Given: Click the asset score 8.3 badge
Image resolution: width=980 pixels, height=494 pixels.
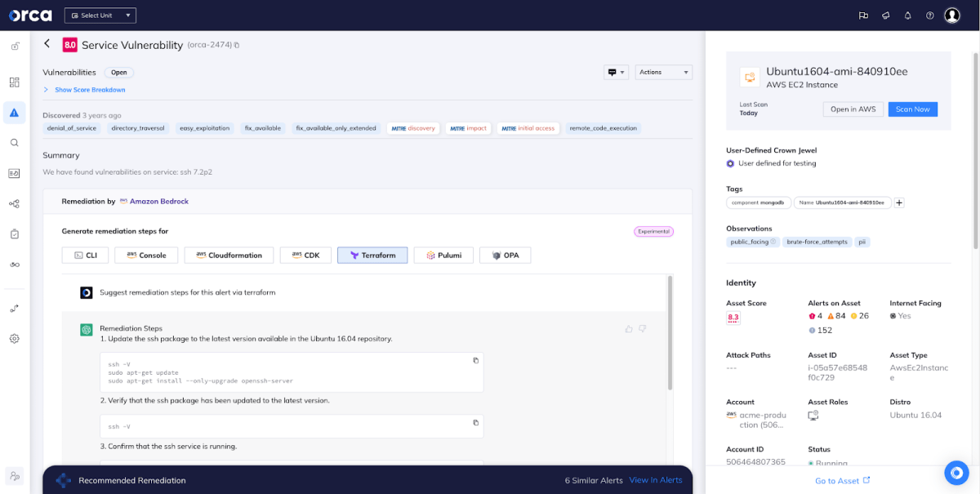Looking at the screenshot, I should point(733,318).
